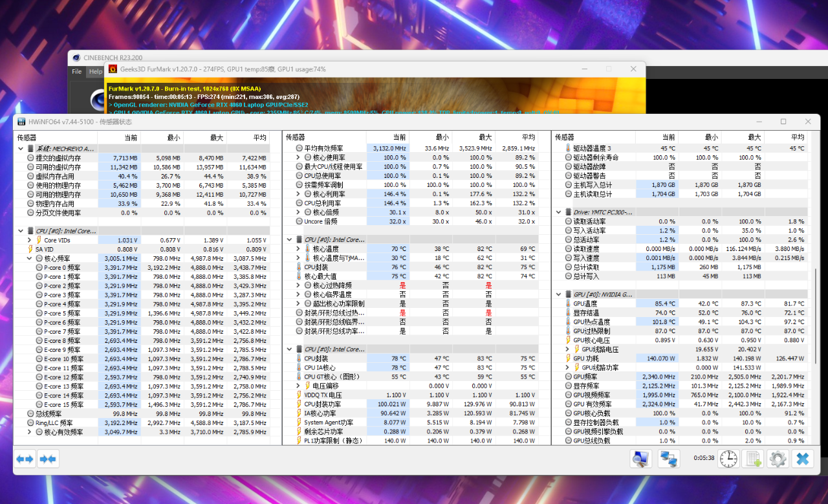Viewport: 828px width, 504px height.
Task: Select the System Agent功率 row
Action: [x=410, y=422]
